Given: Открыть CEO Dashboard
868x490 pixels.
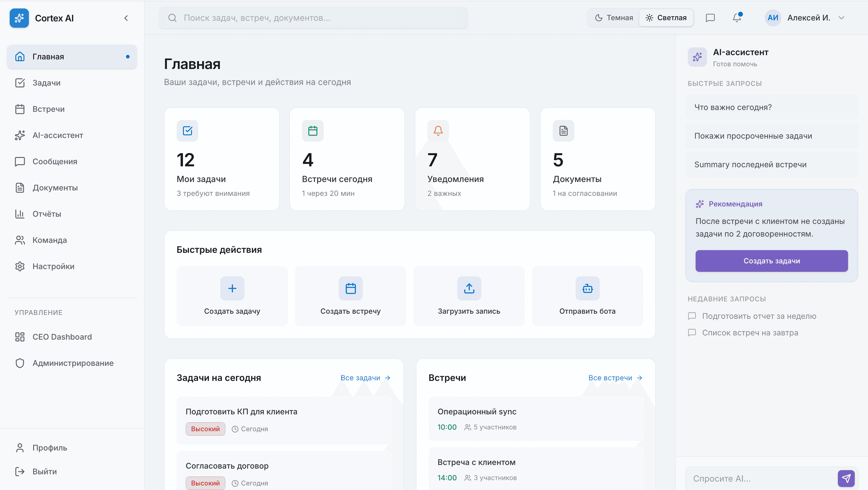Looking at the screenshot, I should click(x=62, y=337).
